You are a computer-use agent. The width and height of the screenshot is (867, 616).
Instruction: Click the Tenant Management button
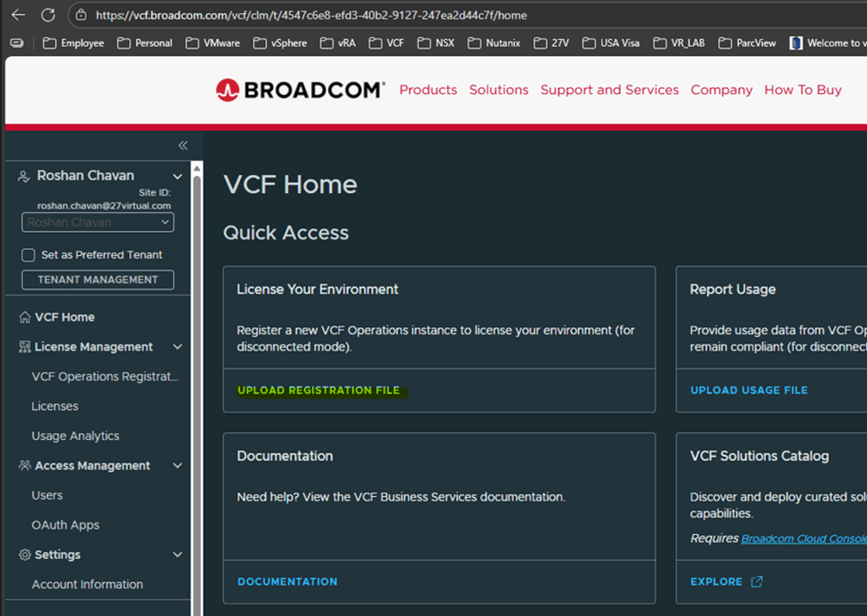point(98,280)
